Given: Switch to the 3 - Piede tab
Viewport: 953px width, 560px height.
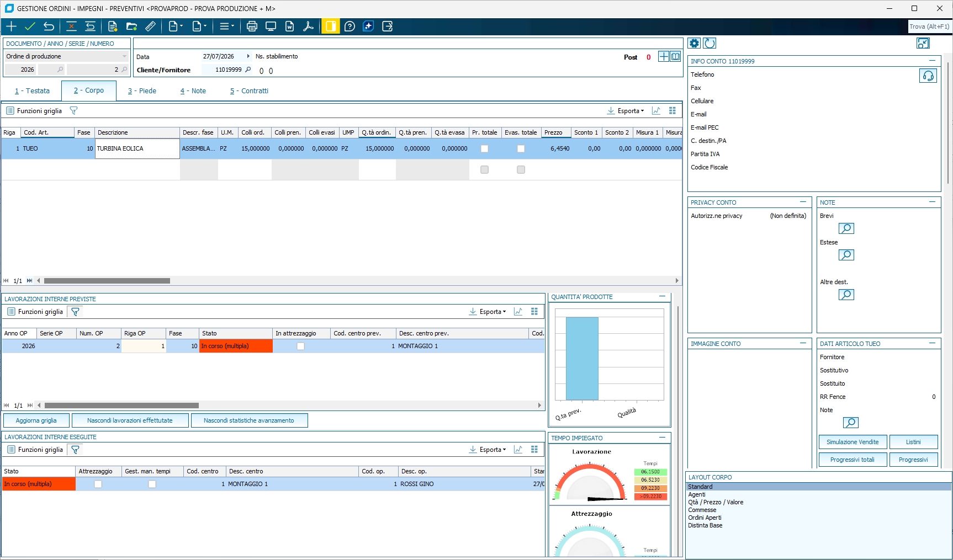Looking at the screenshot, I should pos(142,91).
